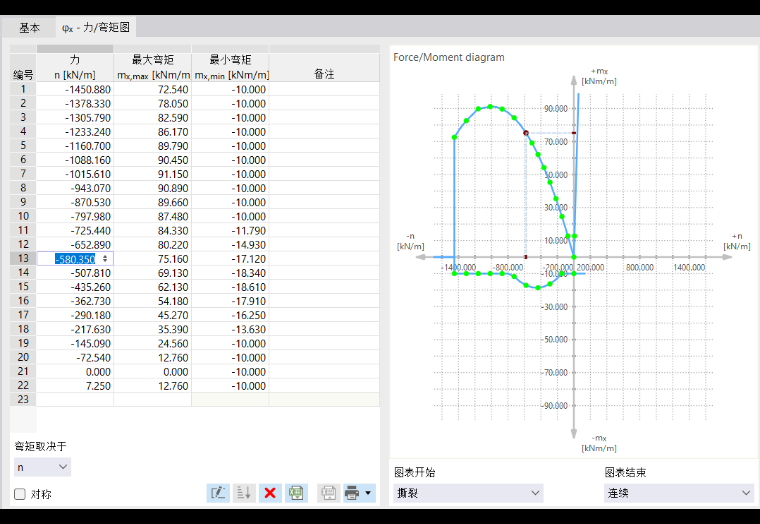This screenshot has height=524, width=760.
Task: Select min moment value -14.930
Action: tap(231, 244)
